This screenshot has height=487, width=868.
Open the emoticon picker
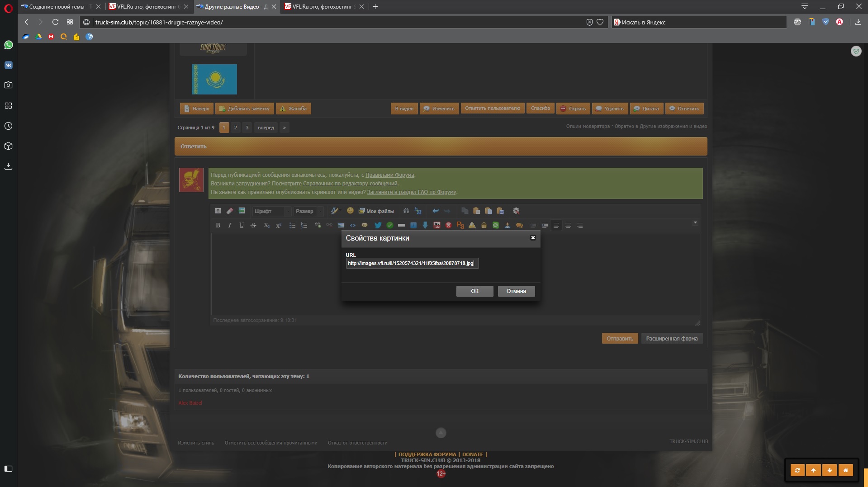350,211
